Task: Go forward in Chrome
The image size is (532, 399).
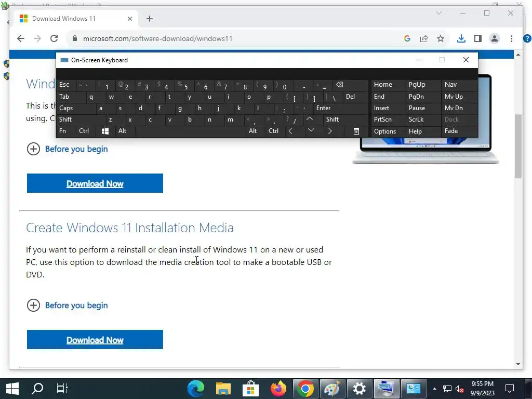Action: coord(37,38)
